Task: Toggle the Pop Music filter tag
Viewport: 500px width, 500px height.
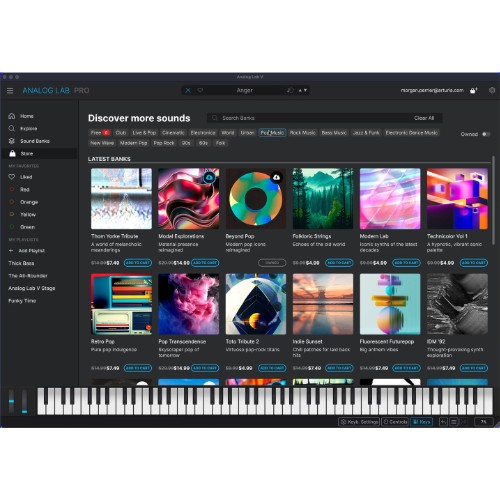Action: (272, 133)
